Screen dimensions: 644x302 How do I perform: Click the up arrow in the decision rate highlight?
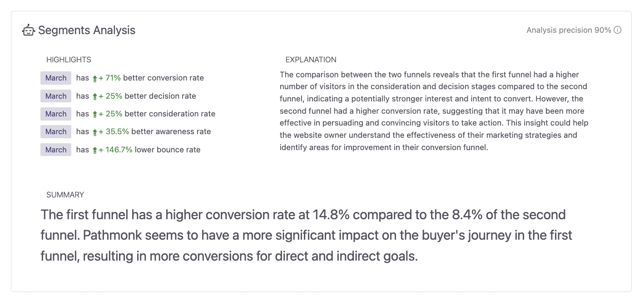coord(94,96)
